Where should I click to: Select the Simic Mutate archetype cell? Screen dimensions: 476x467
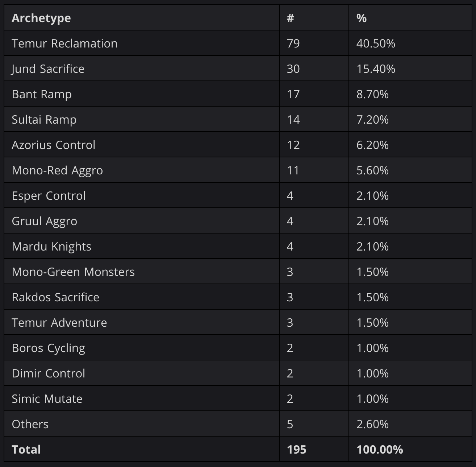pyautogui.click(x=142, y=398)
